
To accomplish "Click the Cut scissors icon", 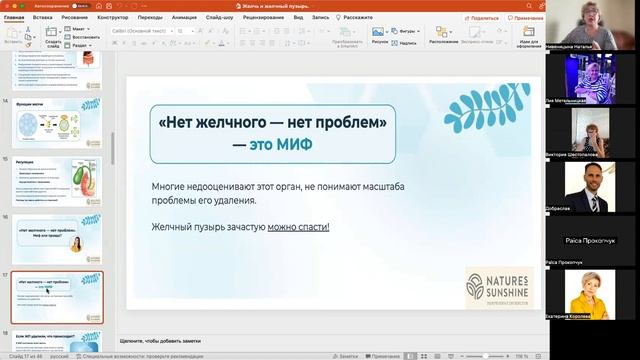I will click(28, 29).
